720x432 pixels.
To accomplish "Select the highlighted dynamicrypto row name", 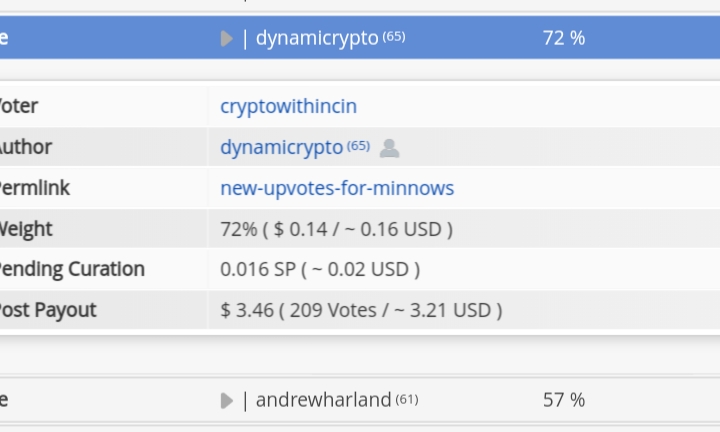I will (317, 38).
